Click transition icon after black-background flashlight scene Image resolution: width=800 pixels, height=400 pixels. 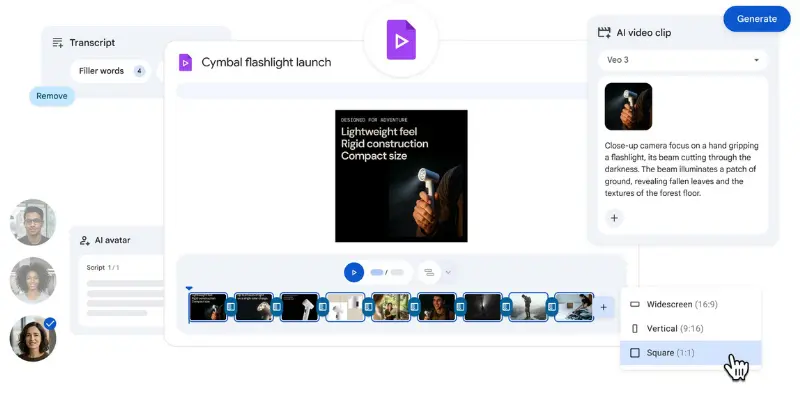pyautogui.click(x=322, y=307)
